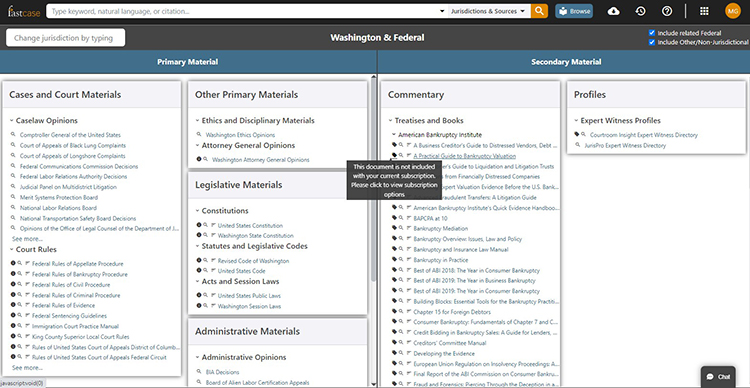Collapse the Attorney General Opinions section
This screenshot has width=750, height=388.
[x=198, y=145]
